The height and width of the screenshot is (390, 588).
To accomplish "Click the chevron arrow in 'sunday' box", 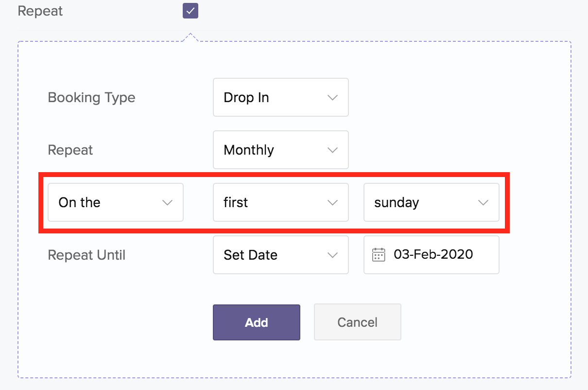I will tap(484, 202).
